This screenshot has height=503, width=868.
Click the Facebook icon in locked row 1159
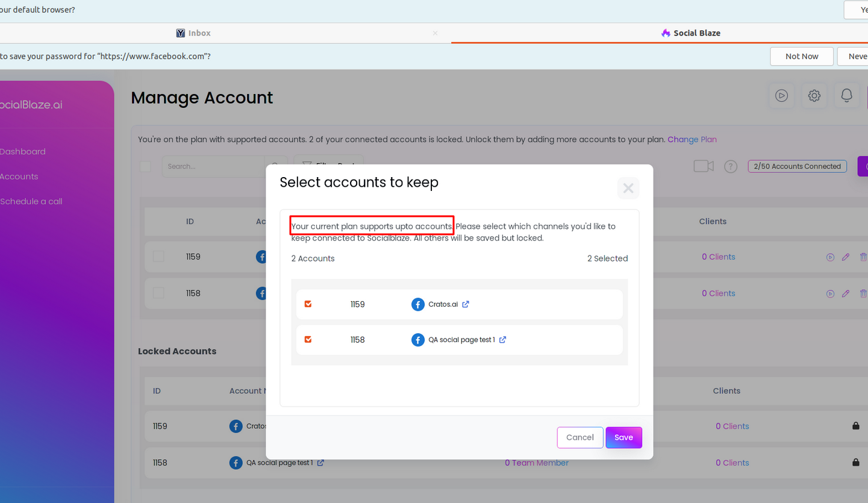236,426
